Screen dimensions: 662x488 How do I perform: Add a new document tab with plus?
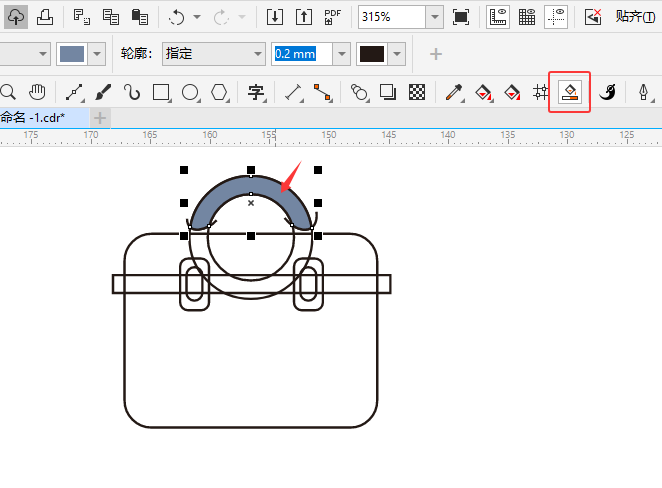click(100, 118)
